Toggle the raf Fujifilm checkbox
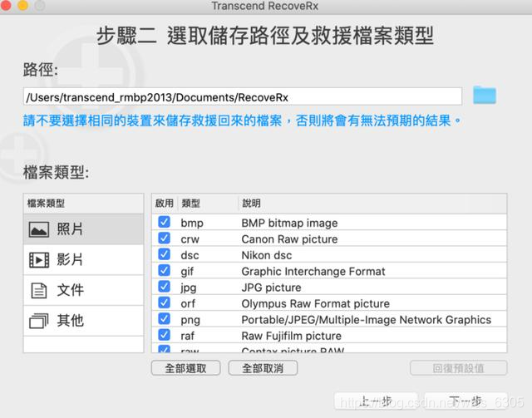Viewport: 532px width, 418px height. pyautogui.click(x=165, y=335)
